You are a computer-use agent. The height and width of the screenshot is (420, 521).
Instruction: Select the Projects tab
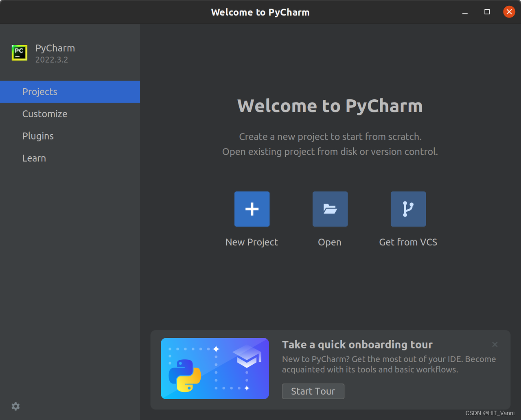click(x=70, y=92)
